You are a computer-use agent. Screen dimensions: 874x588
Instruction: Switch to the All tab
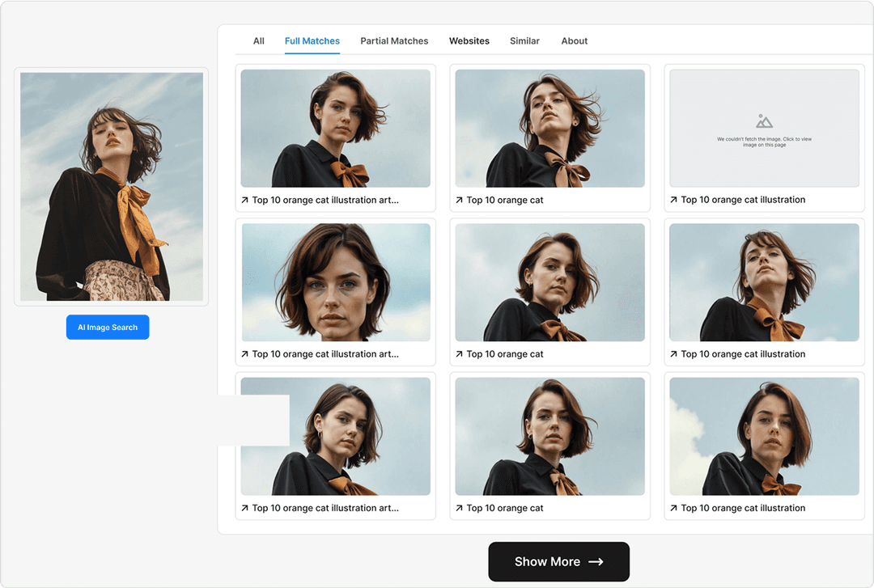click(259, 40)
